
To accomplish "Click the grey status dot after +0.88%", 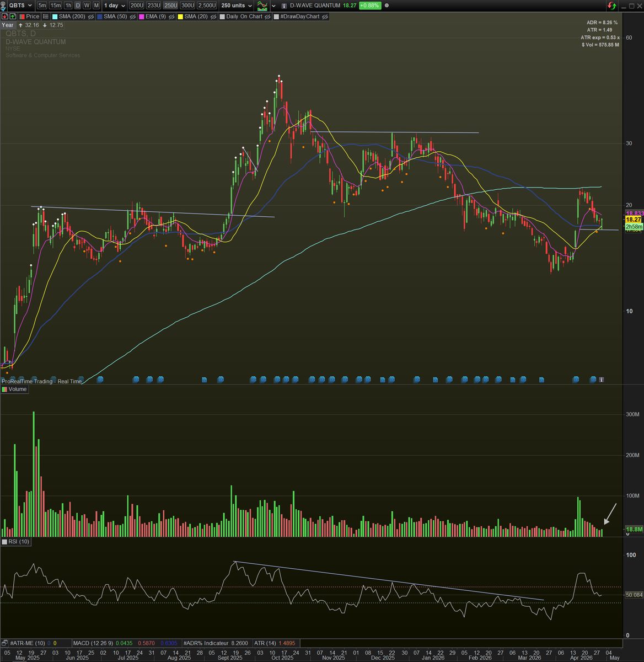I will tap(387, 6).
